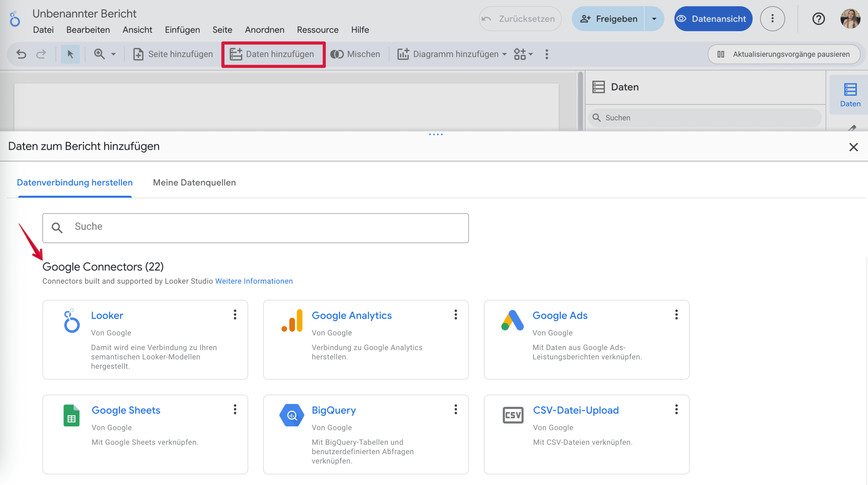Select the CSV-Datei-Upload connector

click(x=576, y=410)
